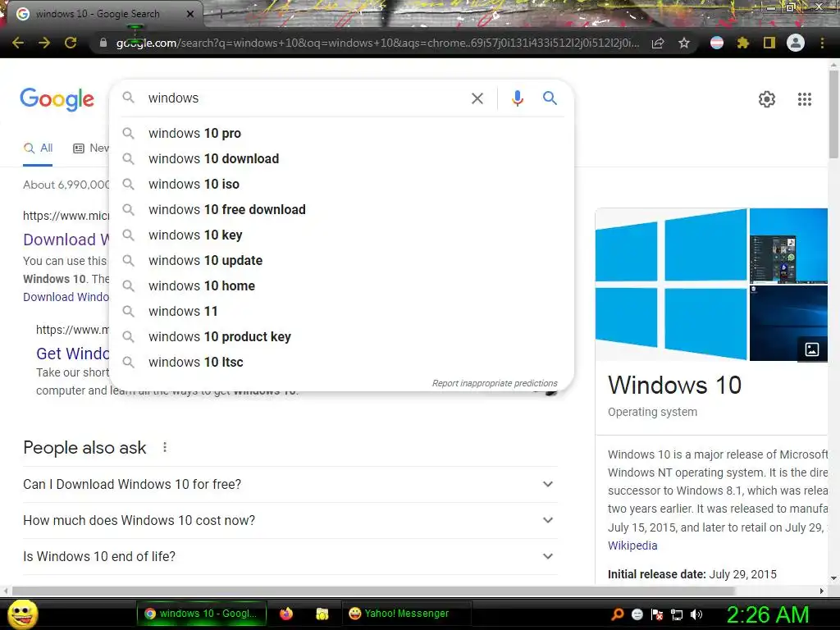Select suggestion windows 10 product key

pos(341,337)
